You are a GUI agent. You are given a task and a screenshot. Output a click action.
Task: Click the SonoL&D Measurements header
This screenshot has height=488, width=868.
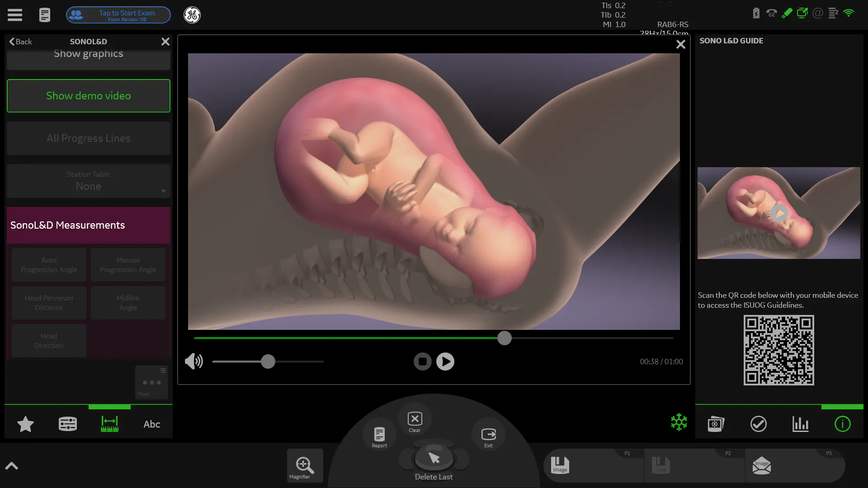click(89, 225)
